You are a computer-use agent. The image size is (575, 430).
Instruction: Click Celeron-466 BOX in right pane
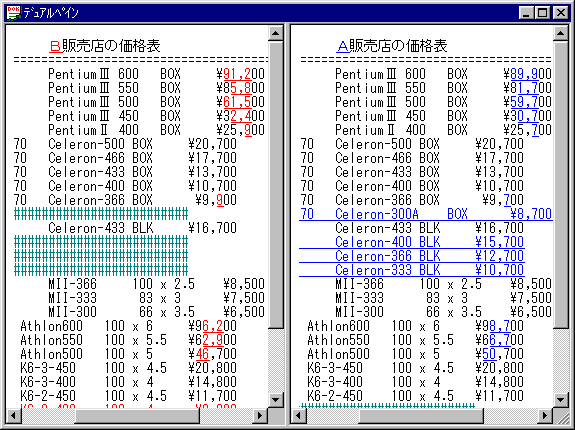(388, 158)
